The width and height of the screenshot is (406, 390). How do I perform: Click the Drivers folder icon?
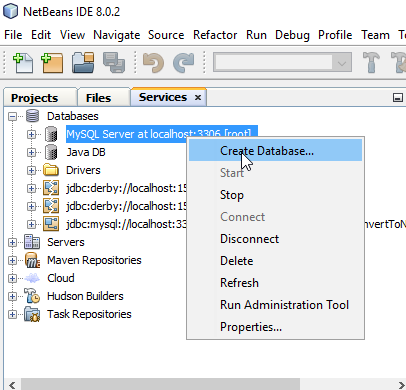click(51, 170)
